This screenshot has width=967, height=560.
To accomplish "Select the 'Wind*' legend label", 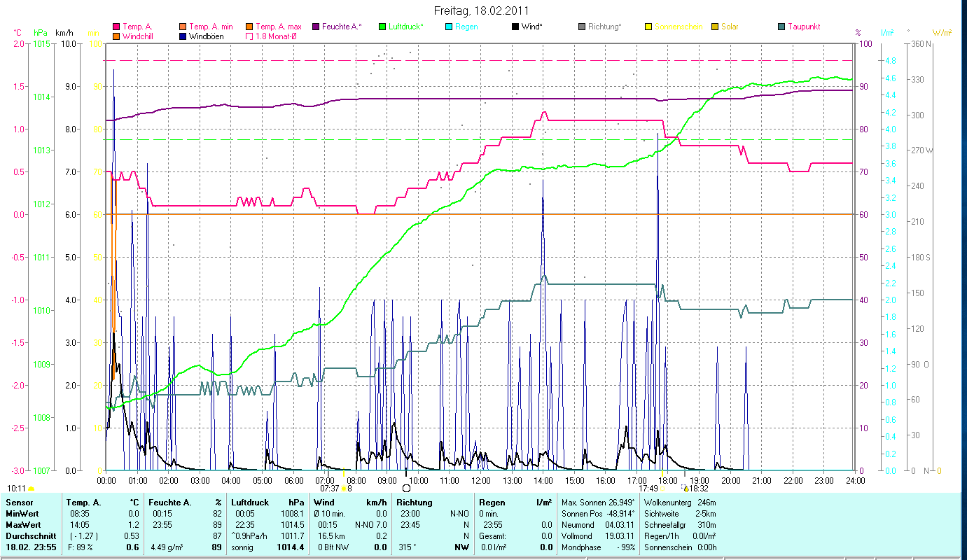I will [531, 27].
